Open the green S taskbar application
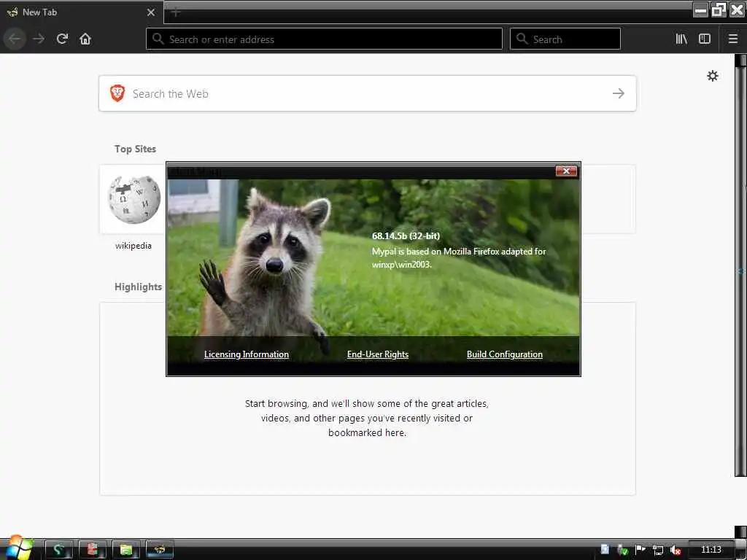 [x=58, y=550]
